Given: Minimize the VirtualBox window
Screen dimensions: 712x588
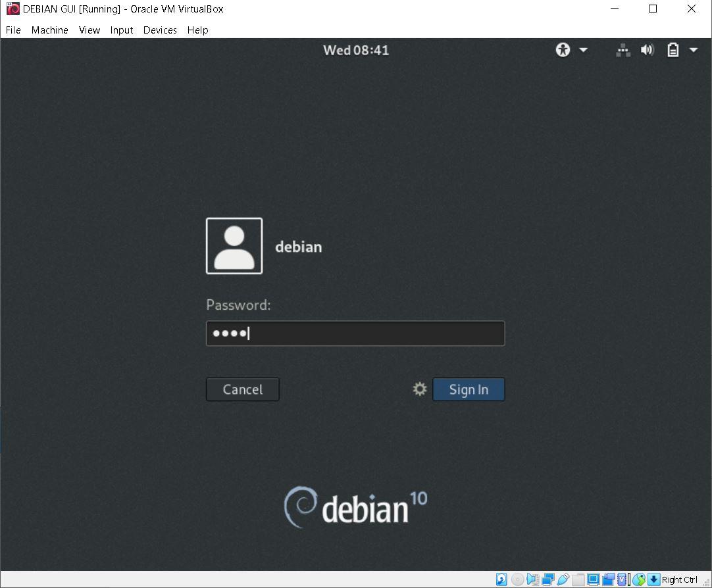Looking at the screenshot, I should click(615, 9).
